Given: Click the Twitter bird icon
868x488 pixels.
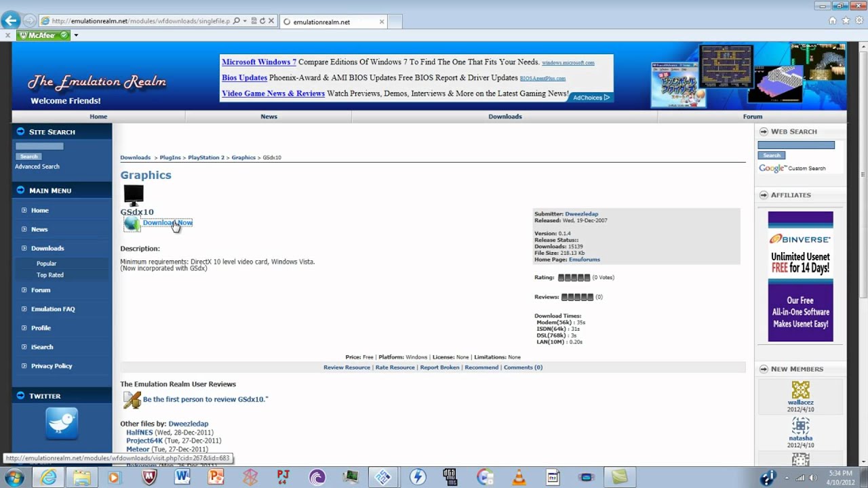Looking at the screenshot, I should [x=62, y=424].
